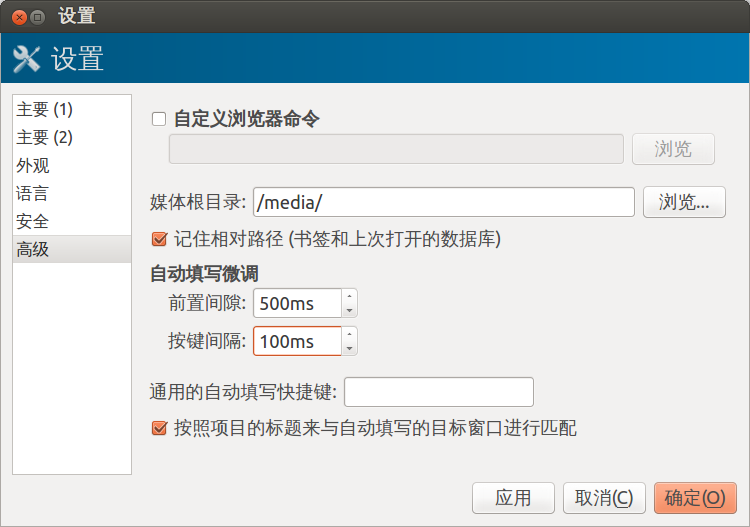Increase 按键间隔 value with up arrow
Screen dimensions: 750x527
[349, 334]
